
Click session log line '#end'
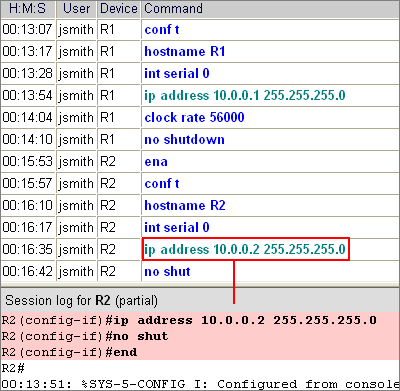[x=69, y=353]
